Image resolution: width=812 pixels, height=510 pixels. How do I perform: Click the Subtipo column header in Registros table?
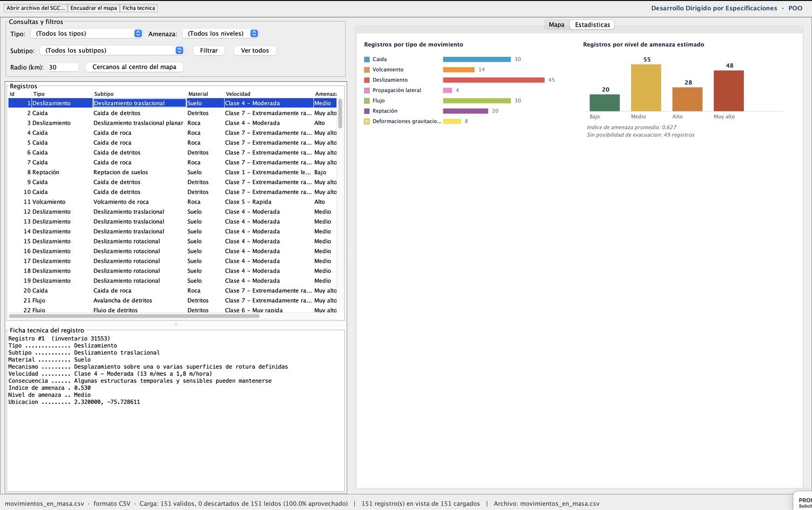coord(139,94)
